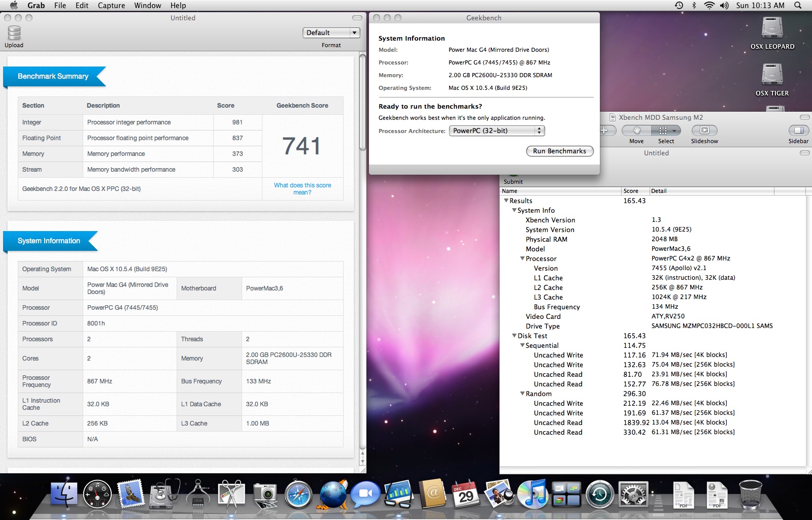Collapse the System Info section in Xbench
Image resolution: width=812 pixels, height=520 pixels.
[x=514, y=210]
